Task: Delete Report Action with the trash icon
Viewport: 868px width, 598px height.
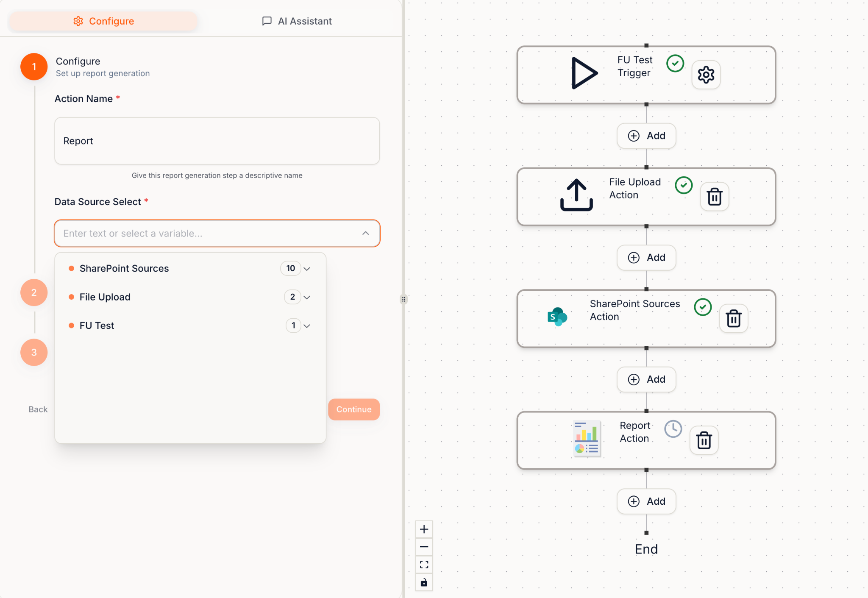Action: click(704, 440)
